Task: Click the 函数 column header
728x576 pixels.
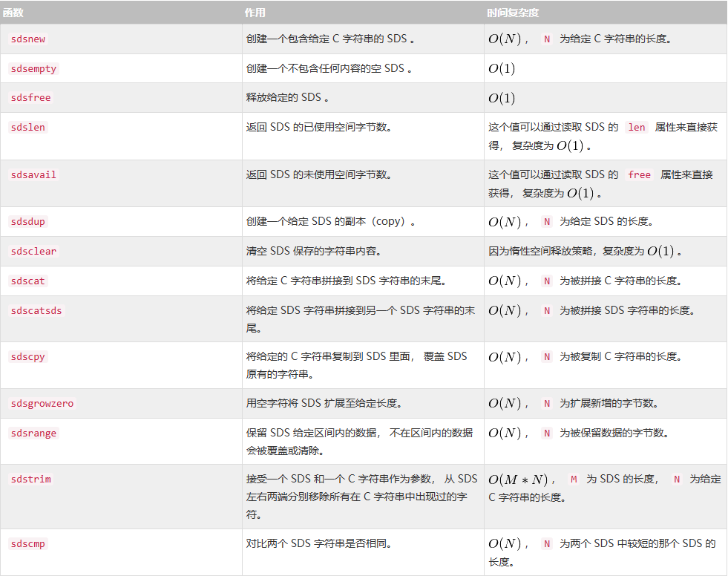Action: tap(13, 13)
